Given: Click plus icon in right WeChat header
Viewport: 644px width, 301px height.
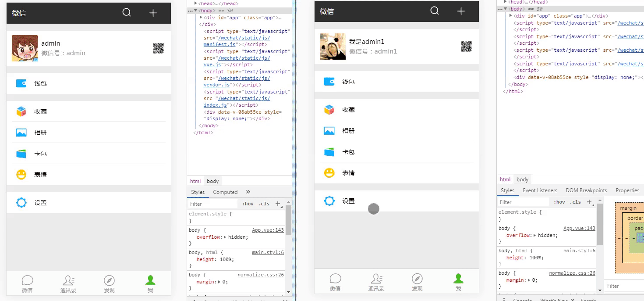Looking at the screenshot, I should point(461,11).
